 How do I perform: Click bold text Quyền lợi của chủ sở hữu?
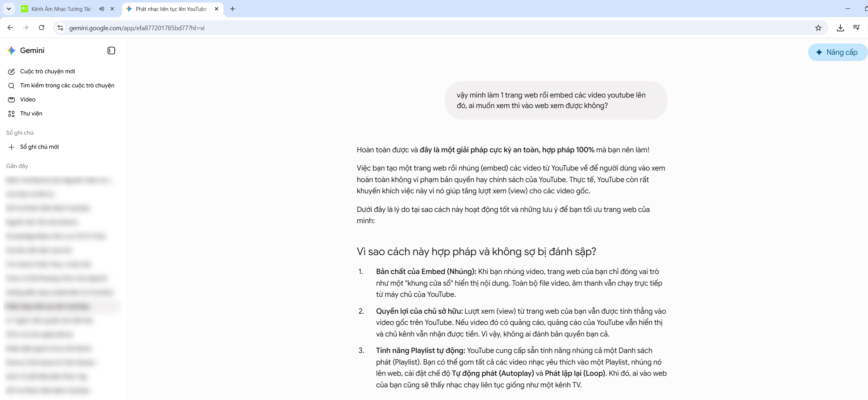419,311
